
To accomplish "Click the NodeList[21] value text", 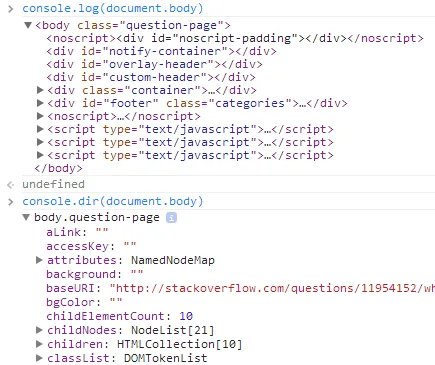I will point(173,330).
